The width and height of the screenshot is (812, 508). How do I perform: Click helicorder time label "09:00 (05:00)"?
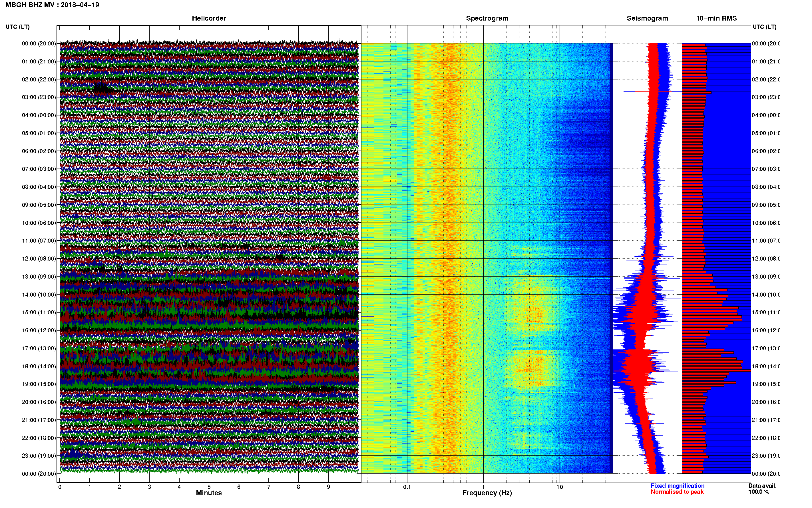point(39,205)
